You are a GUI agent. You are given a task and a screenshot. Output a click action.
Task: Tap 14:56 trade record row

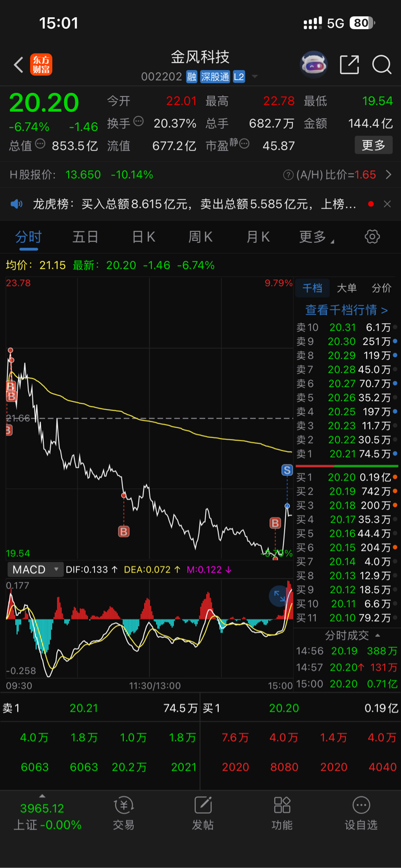[347, 651]
